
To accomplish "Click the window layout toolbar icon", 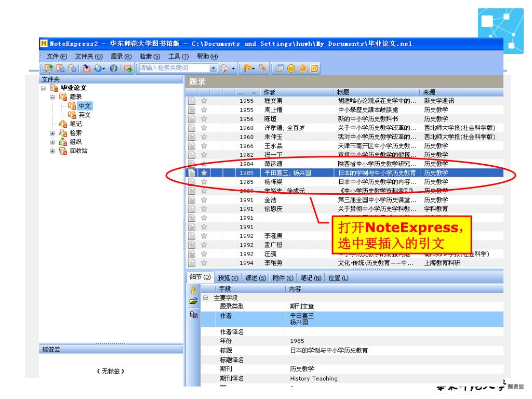I will click(279, 68).
